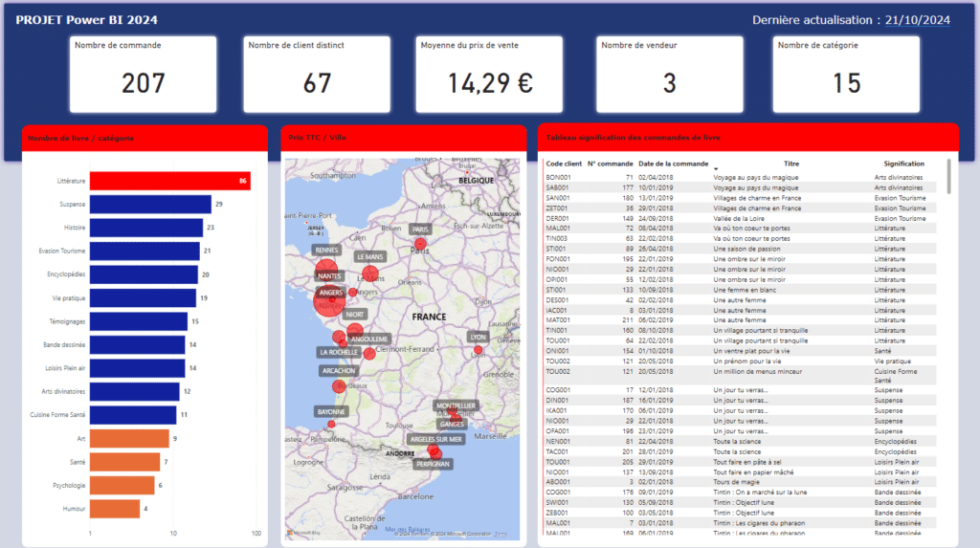Select 'Tintin : On a marché sur la lune'
Image resolution: width=980 pixels, height=548 pixels.
[x=760, y=493]
